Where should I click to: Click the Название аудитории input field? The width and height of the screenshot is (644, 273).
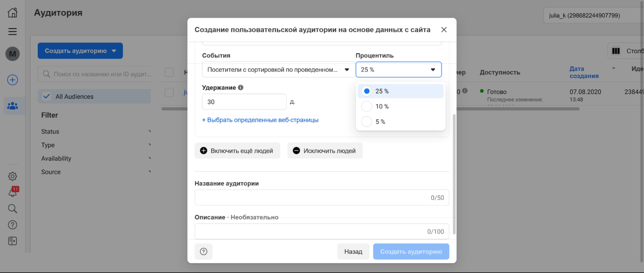pyautogui.click(x=322, y=198)
